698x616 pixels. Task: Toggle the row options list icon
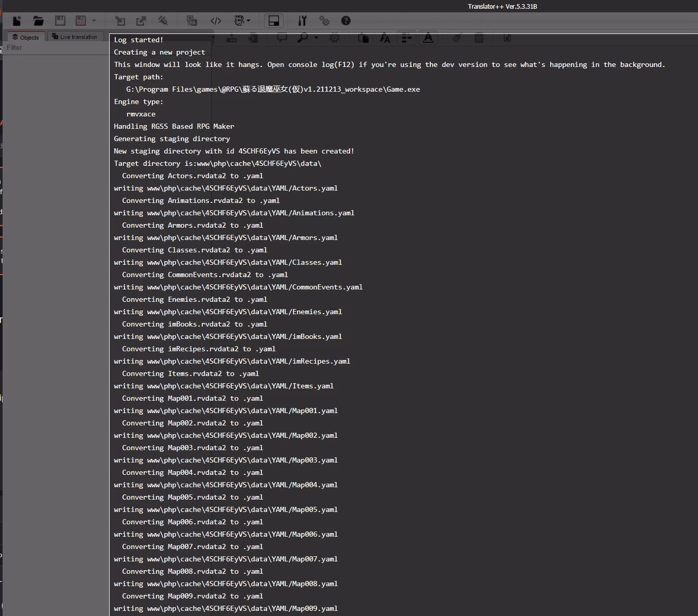[407, 38]
